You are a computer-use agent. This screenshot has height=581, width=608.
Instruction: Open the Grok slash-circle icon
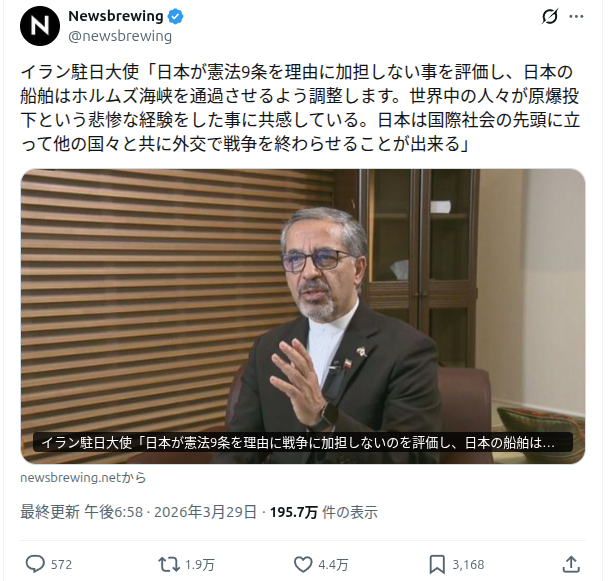tap(550, 16)
